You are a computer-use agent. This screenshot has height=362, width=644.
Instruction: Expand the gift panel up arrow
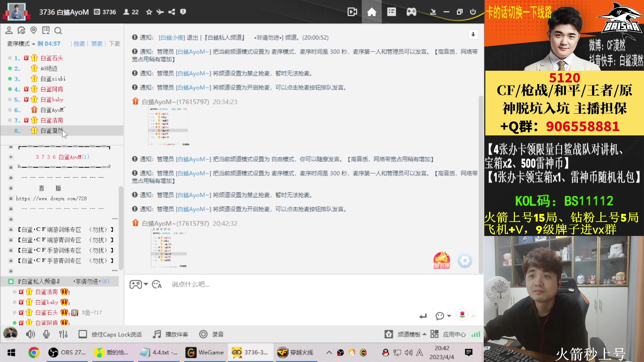coord(474,316)
